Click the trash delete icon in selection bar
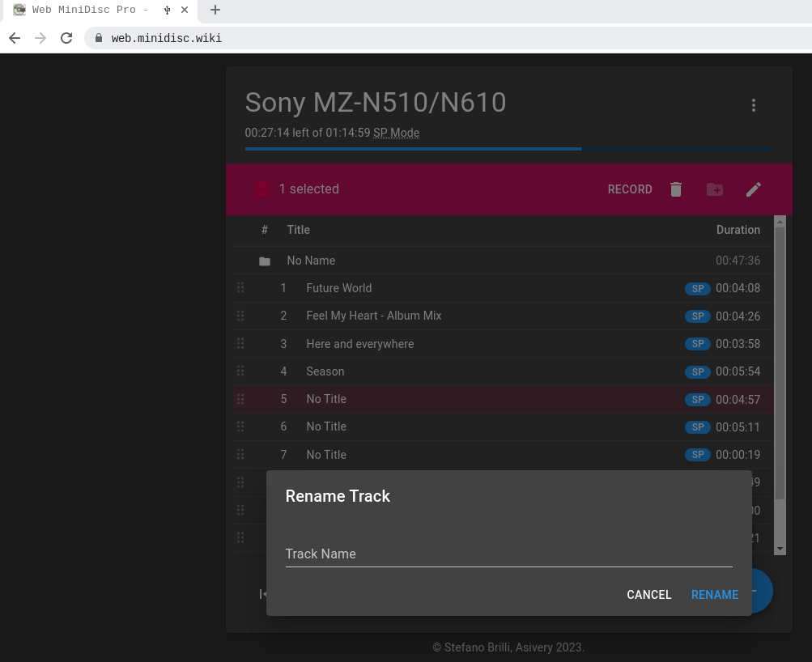 pyautogui.click(x=676, y=189)
